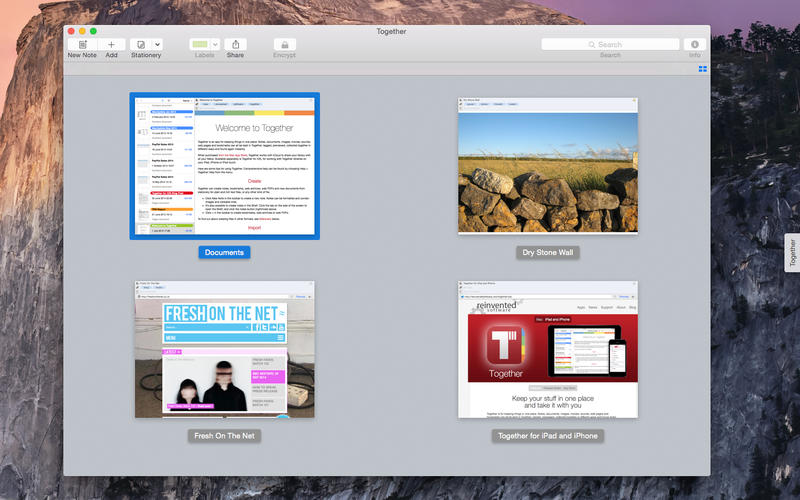Click in the Search field
The width and height of the screenshot is (800, 500).
pyautogui.click(x=610, y=44)
